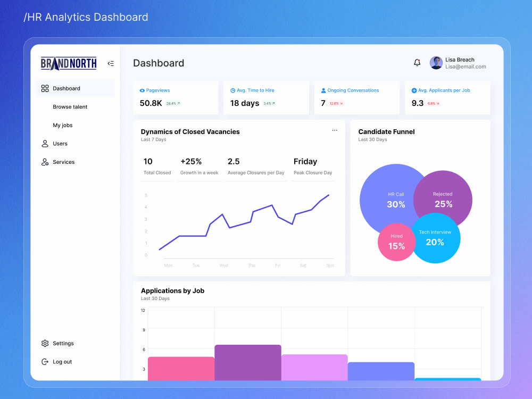Image resolution: width=532 pixels, height=399 pixels.
Task: Click the 2.5 Average Closures per Day stat
Action: click(256, 166)
